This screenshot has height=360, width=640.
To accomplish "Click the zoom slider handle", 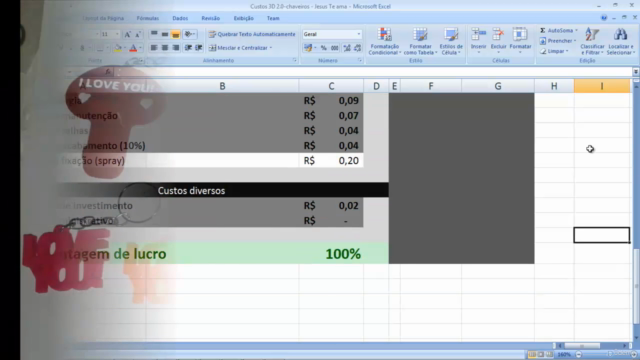I will click(x=609, y=354).
